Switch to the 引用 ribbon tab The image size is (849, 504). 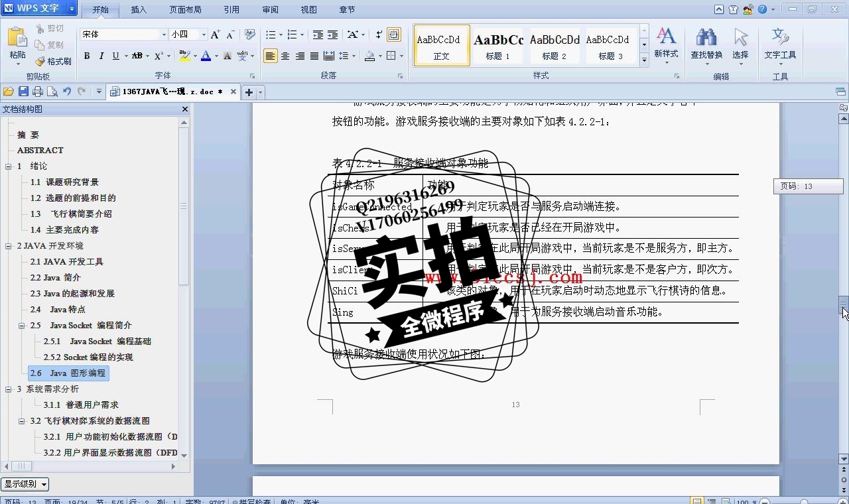[231, 10]
